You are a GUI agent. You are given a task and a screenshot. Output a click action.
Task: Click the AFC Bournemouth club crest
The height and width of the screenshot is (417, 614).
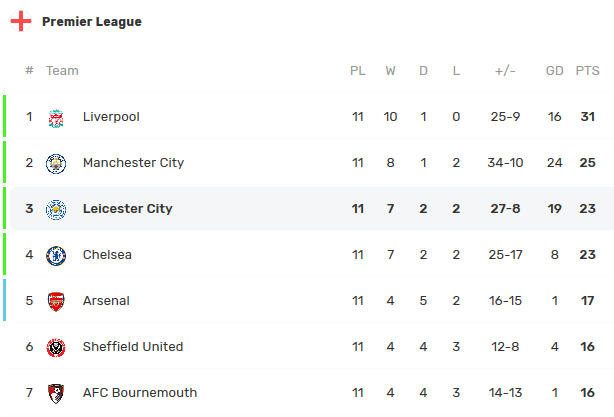56,393
